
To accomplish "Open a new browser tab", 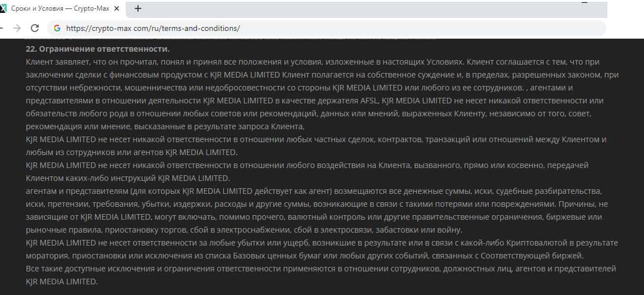I will click(x=138, y=8).
